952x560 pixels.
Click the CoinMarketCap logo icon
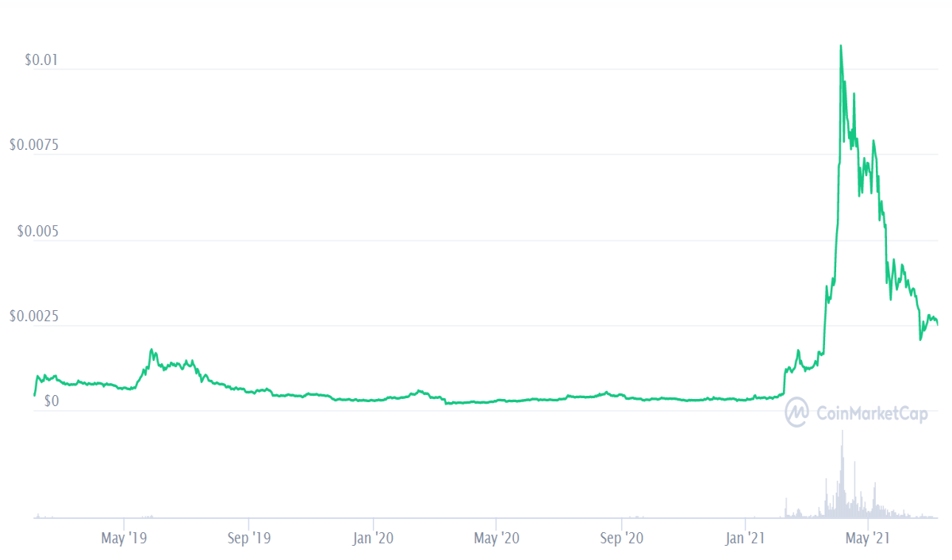pos(797,412)
